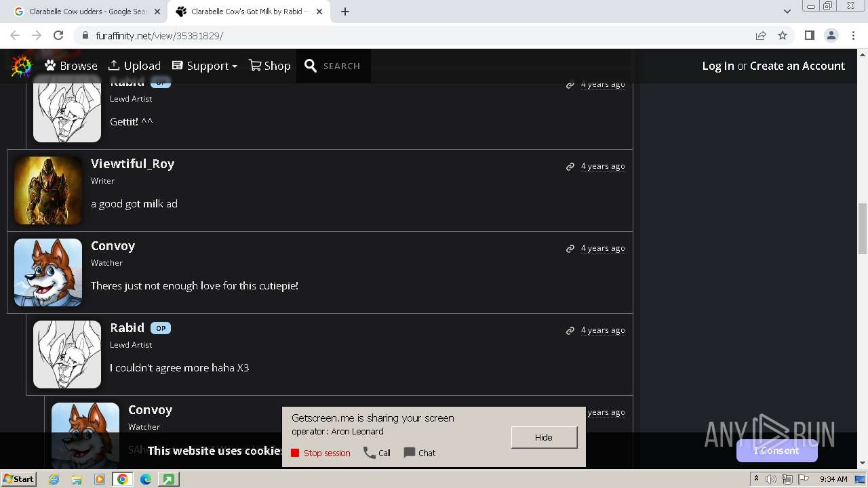Click the search magnifier icon

[x=311, y=66]
